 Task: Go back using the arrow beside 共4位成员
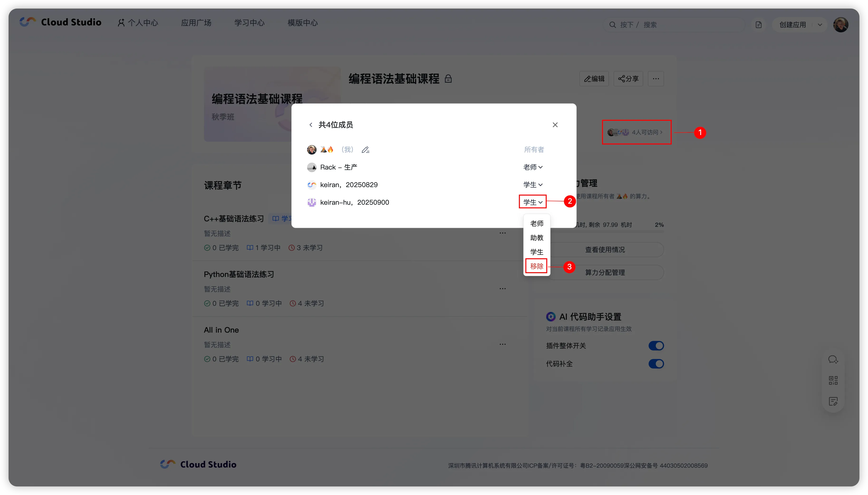coord(311,125)
